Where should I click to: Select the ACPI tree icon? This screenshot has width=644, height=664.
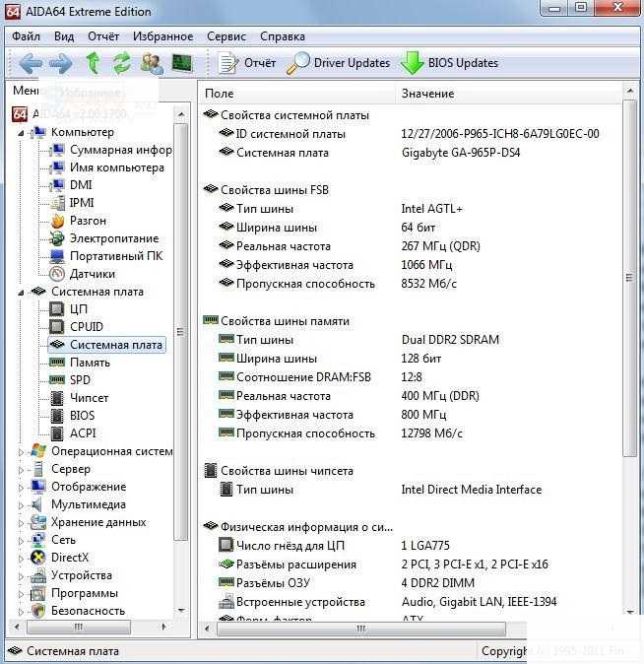[57, 433]
